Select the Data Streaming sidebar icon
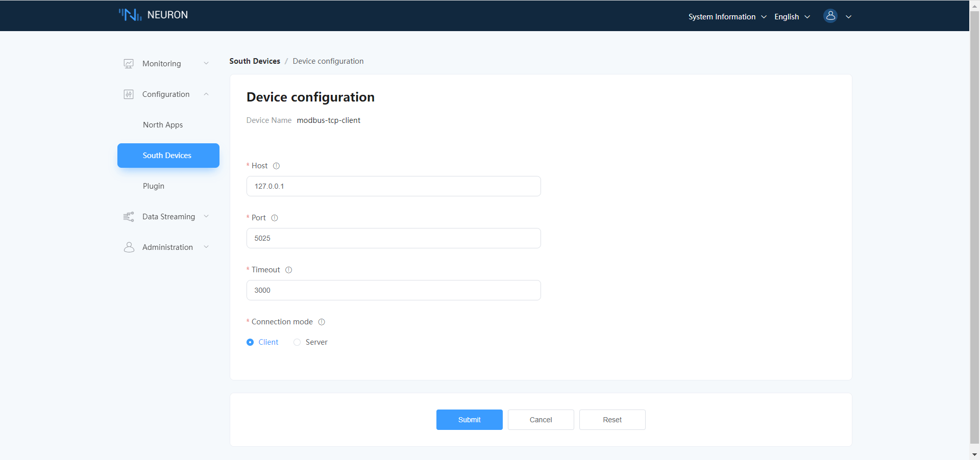 pos(129,216)
